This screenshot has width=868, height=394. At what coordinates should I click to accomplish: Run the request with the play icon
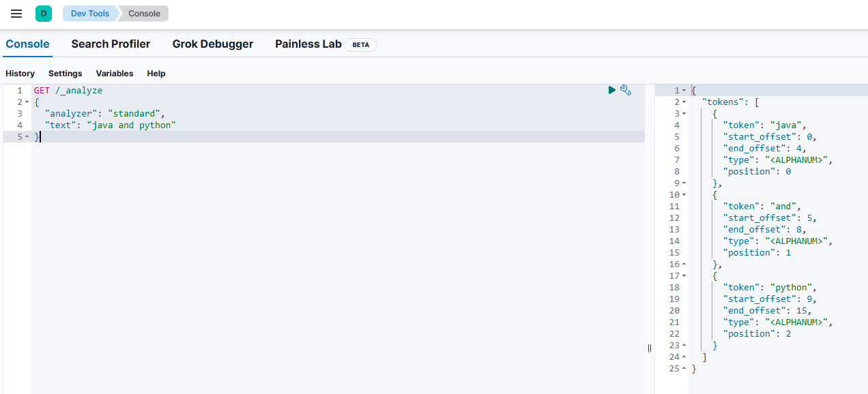[x=612, y=90]
